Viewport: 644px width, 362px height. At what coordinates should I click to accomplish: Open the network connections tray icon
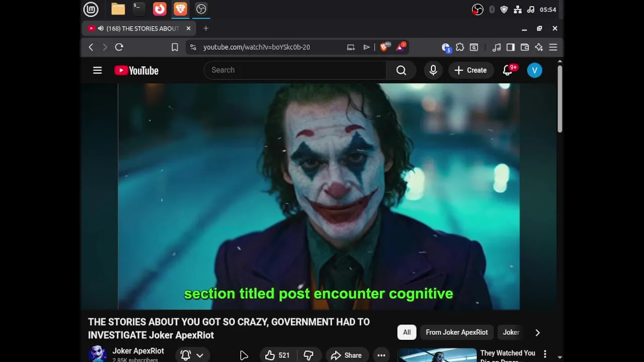point(517,10)
